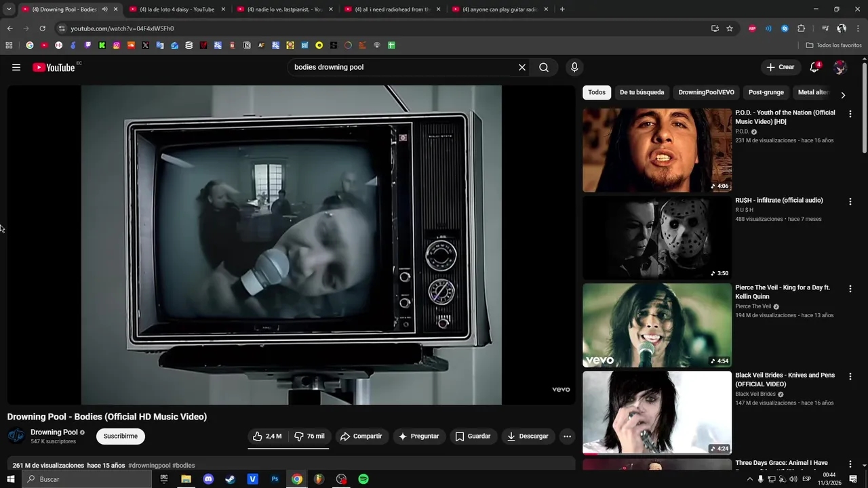Open Discord from the taskbar
The height and width of the screenshot is (488, 868).
point(208,479)
